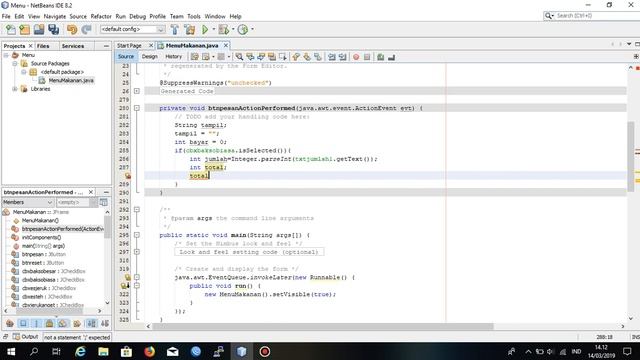Toggle Show Inherited Members in Navigator

pos(10,324)
